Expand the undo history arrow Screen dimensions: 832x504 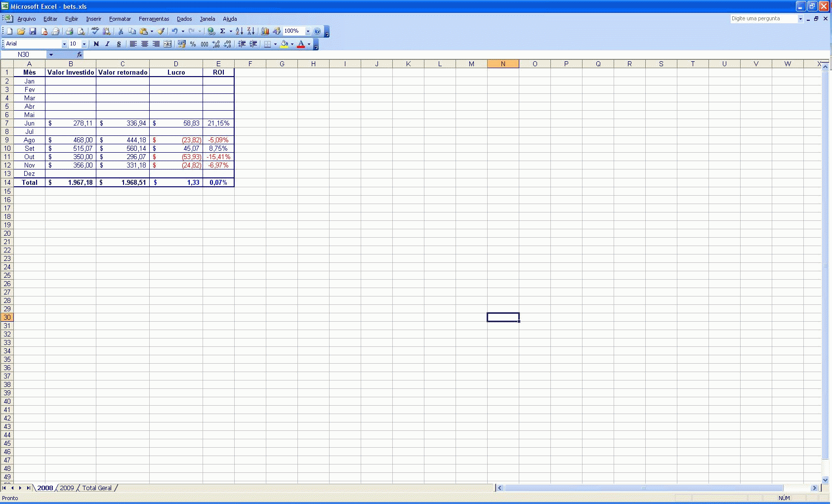[x=183, y=31]
